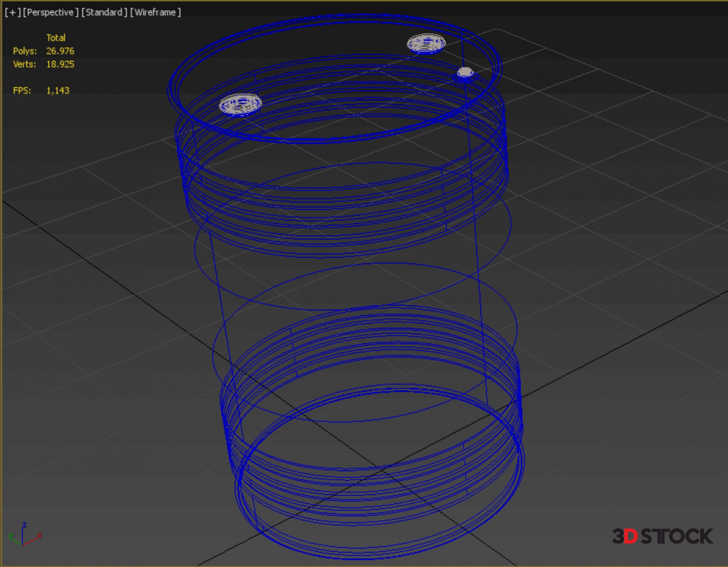The width and height of the screenshot is (728, 567).
Task: Click the FPS value readout
Action: click(x=58, y=91)
